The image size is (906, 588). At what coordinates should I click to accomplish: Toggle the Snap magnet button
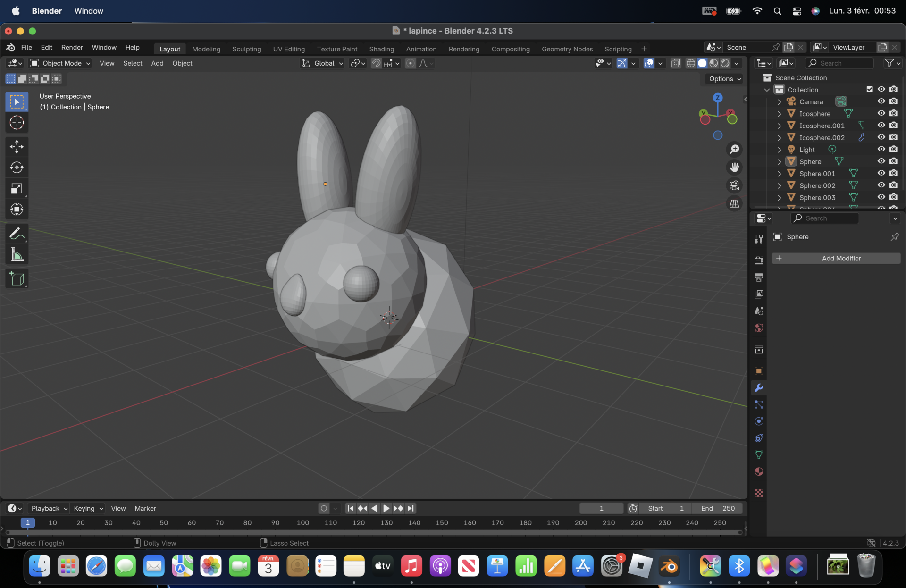tap(376, 63)
